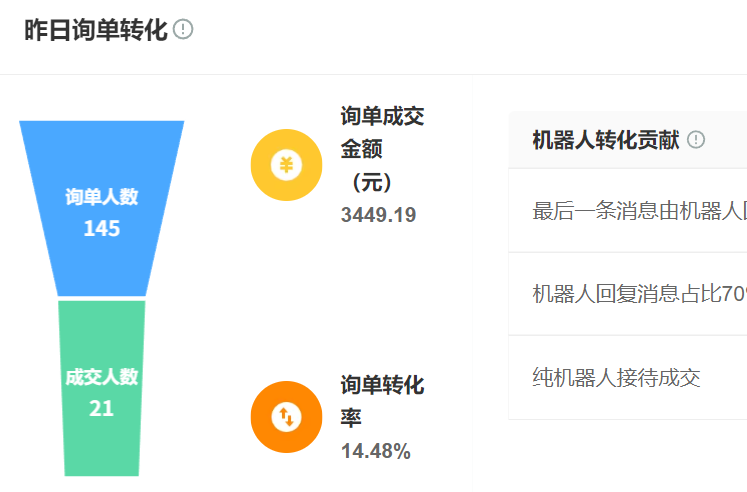Click the 3449.19 amount value

click(x=378, y=215)
